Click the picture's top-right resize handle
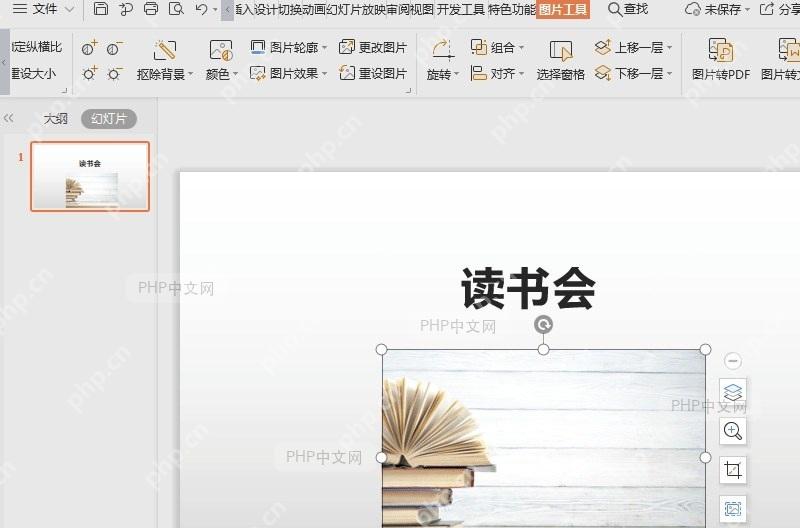 click(x=705, y=349)
